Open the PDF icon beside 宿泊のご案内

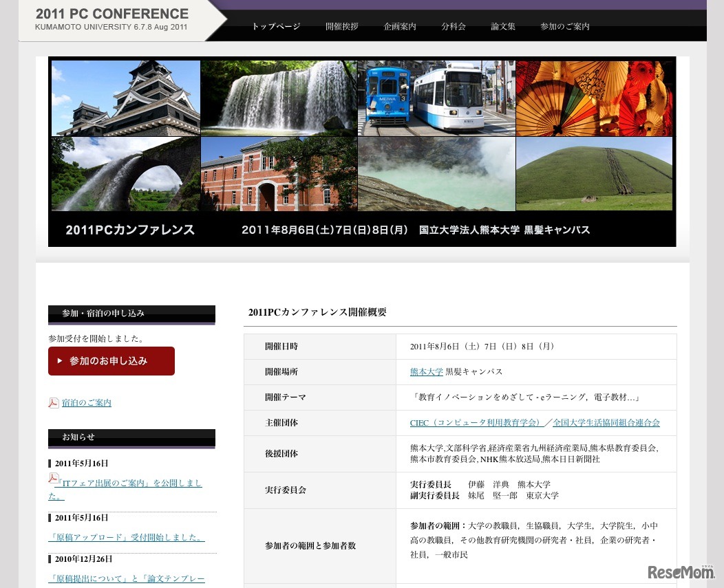click(x=54, y=402)
